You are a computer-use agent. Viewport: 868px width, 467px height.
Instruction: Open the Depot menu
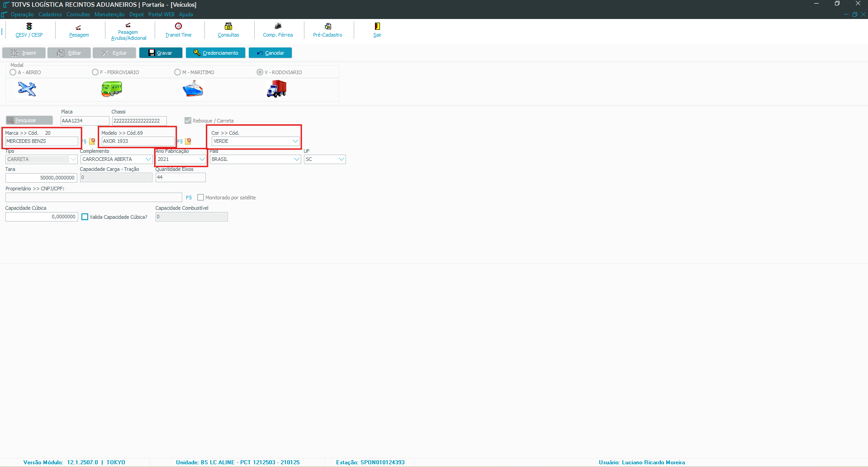136,14
